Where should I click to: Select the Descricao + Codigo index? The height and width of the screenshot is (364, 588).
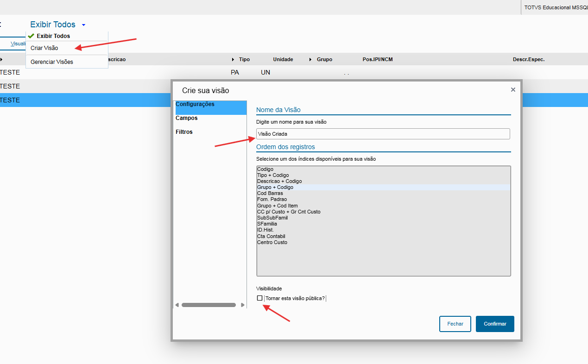click(x=383, y=182)
